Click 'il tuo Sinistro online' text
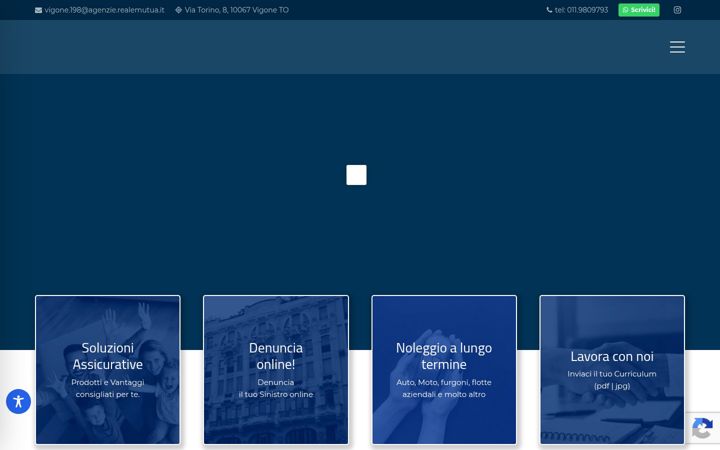 point(276,394)
